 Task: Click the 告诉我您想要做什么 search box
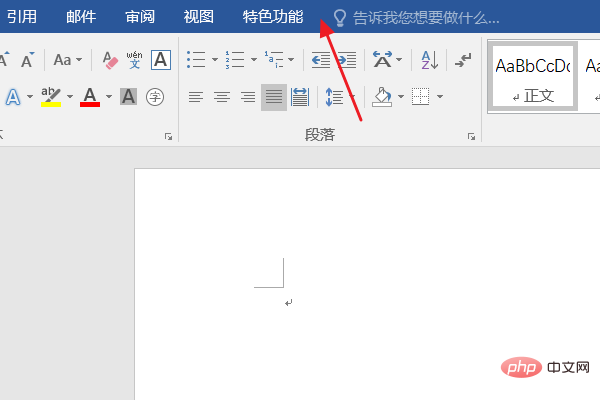425,17
